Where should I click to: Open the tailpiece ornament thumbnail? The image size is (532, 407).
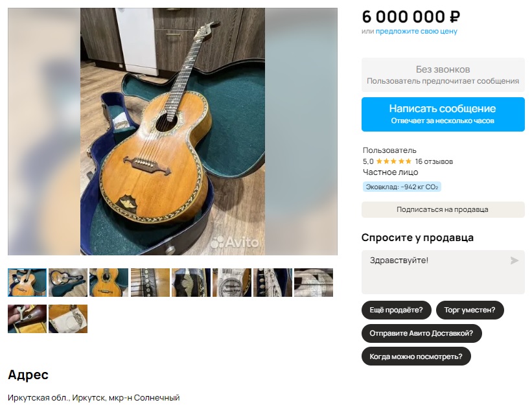[191, 283]
